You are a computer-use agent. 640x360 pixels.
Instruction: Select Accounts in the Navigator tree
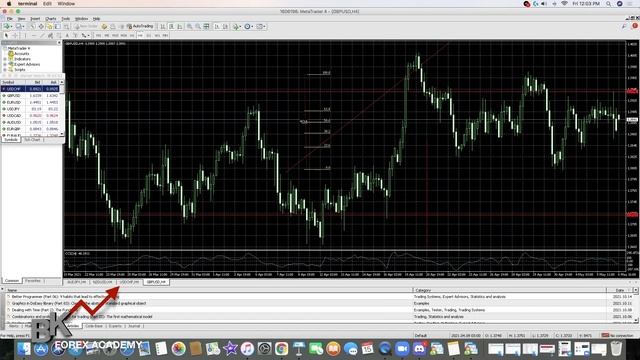pyautogui.click(x=22, y=53)
